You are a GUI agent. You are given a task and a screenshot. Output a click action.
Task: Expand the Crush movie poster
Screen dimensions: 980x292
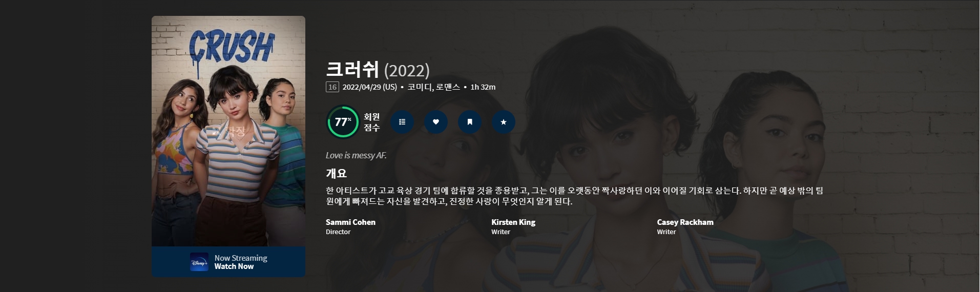tap(228, 131)
